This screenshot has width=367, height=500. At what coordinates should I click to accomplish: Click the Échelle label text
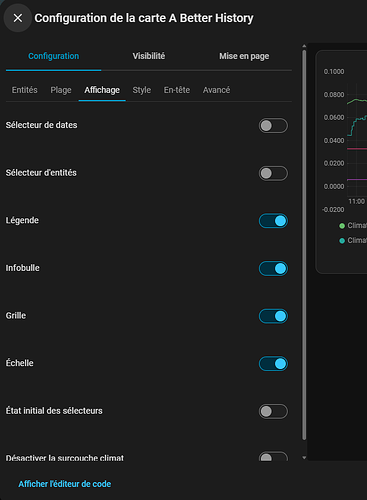(x=20, y=363)
